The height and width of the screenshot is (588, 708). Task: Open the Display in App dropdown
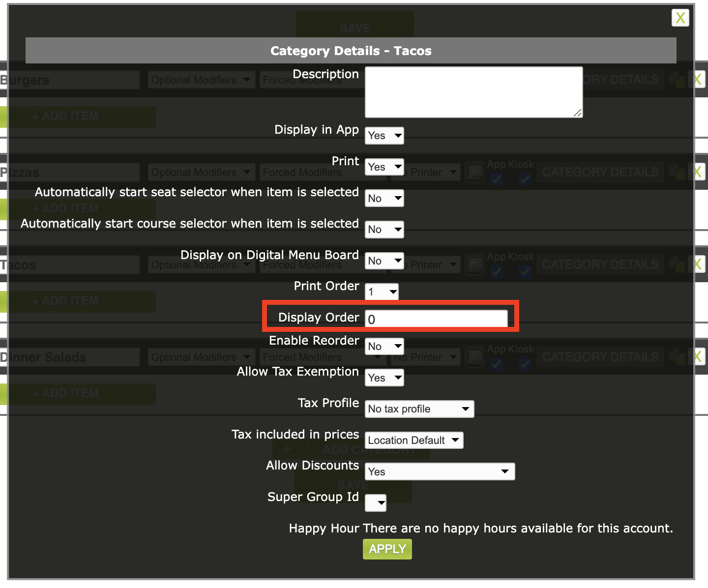tap(384, 136)
